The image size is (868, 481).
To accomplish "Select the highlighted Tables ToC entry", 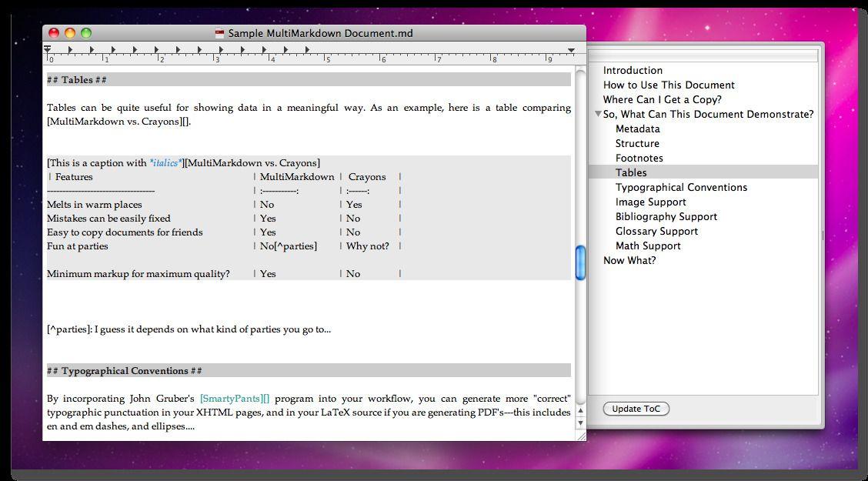I will 703,172.
